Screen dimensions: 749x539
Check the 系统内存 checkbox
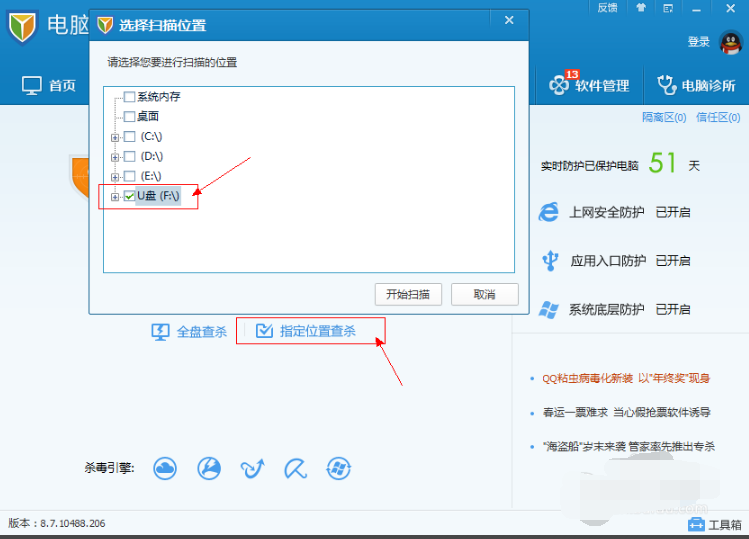tap(129, 97)
